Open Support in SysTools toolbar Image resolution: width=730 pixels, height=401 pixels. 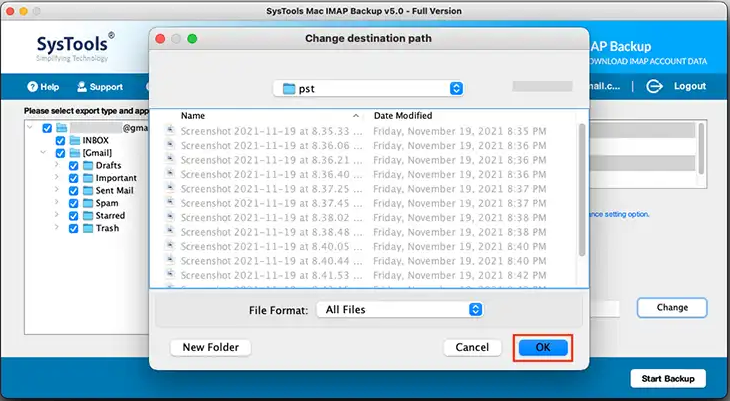tap(100, 87)
